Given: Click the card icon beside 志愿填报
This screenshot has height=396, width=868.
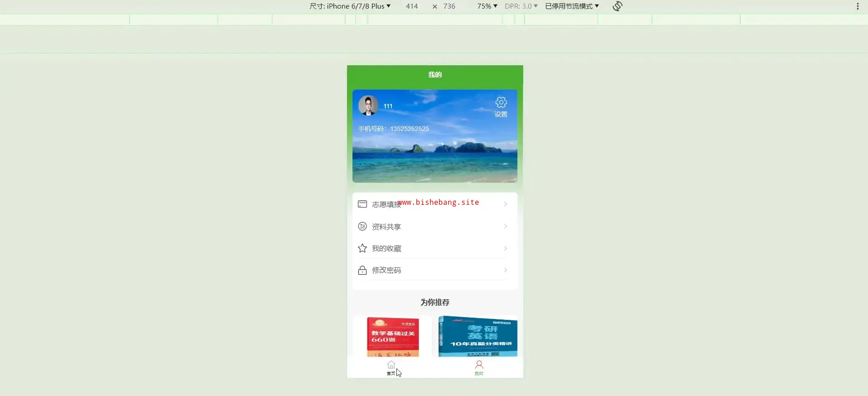Looking at the screenshot, I should 362,204.
